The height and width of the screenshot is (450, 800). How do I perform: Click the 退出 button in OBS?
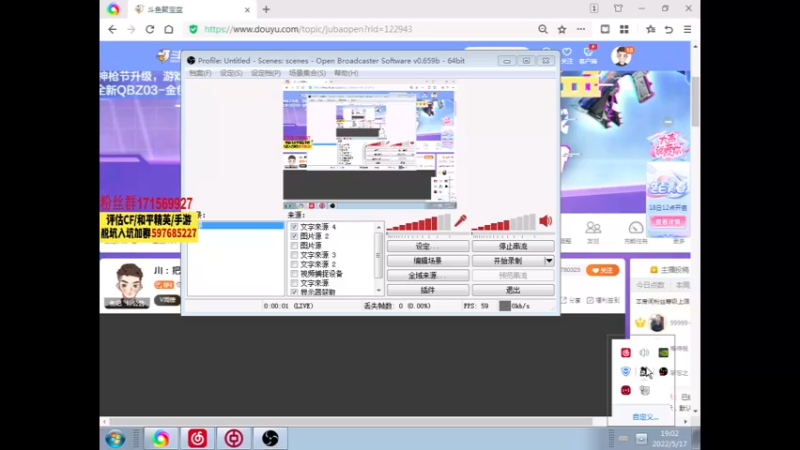tap(513, 290)
